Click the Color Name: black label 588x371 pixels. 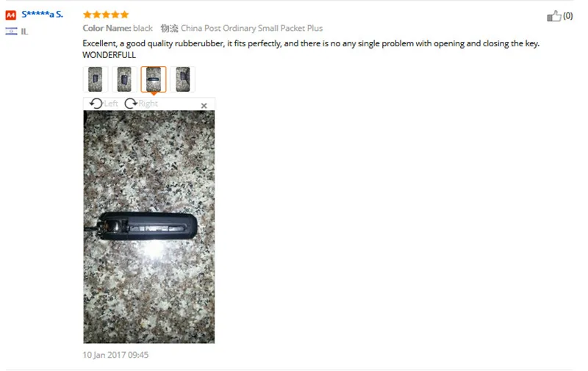[118, 28]
